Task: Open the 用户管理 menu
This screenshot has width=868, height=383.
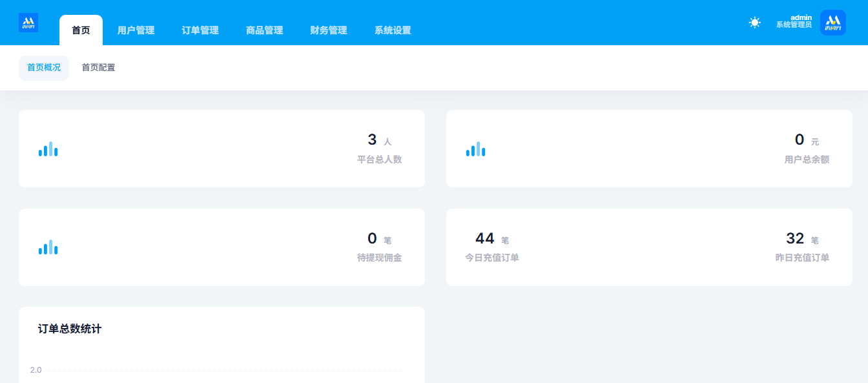Action: click(136, 30)
